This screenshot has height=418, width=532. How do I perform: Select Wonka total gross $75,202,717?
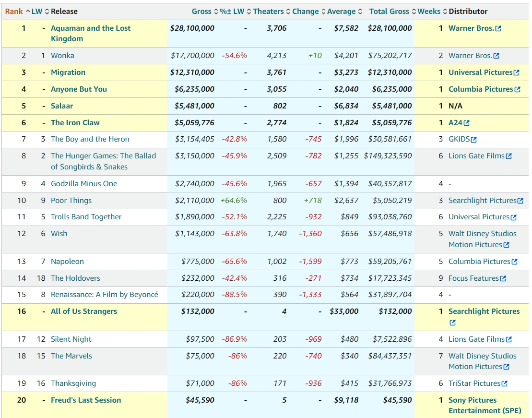pyautogui.click(x=390, y=56)
